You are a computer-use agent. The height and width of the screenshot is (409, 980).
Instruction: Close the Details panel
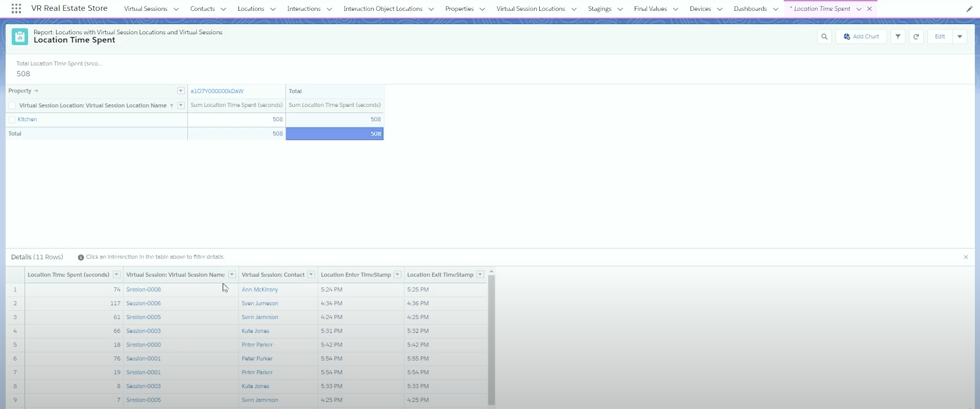(966, 257)
